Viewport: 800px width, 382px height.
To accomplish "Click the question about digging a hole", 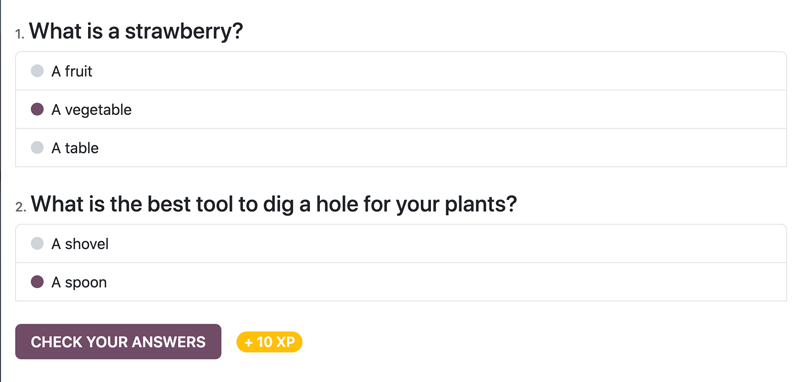I will [x=274, y=204].
